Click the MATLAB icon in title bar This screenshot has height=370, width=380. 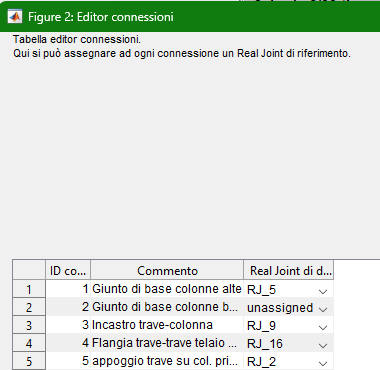pos(15,16)
